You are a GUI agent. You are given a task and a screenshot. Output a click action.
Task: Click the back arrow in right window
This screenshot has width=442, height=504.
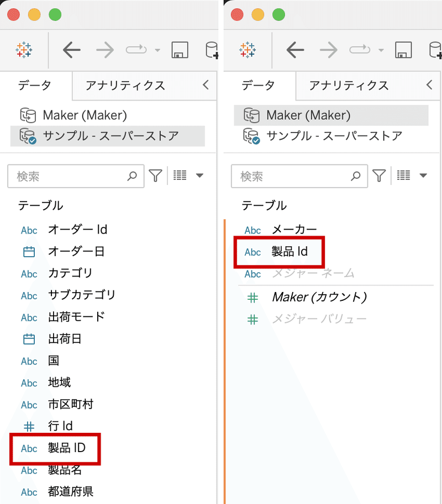tap(295, 50)
